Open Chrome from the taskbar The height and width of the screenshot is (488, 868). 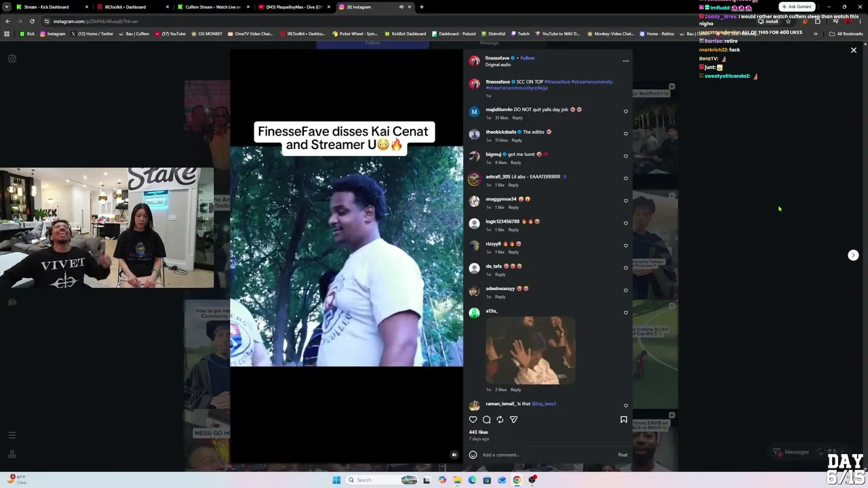[x=517, y=480]
